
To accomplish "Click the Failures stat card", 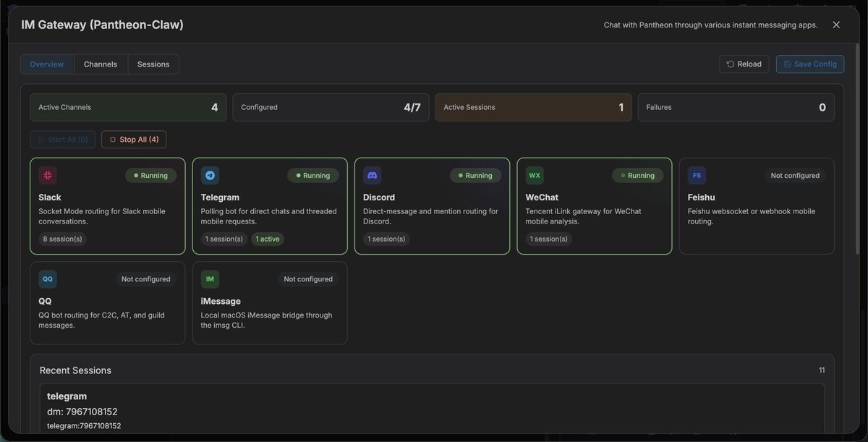I will point(736,107).
